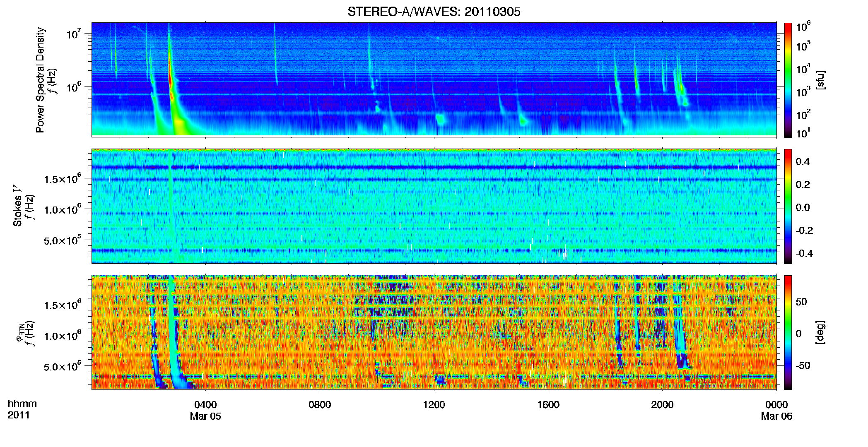Click the 2000 time tick label
Viewport: 868px width, 447px height.
pyautogui.click(x=662, y=405)
